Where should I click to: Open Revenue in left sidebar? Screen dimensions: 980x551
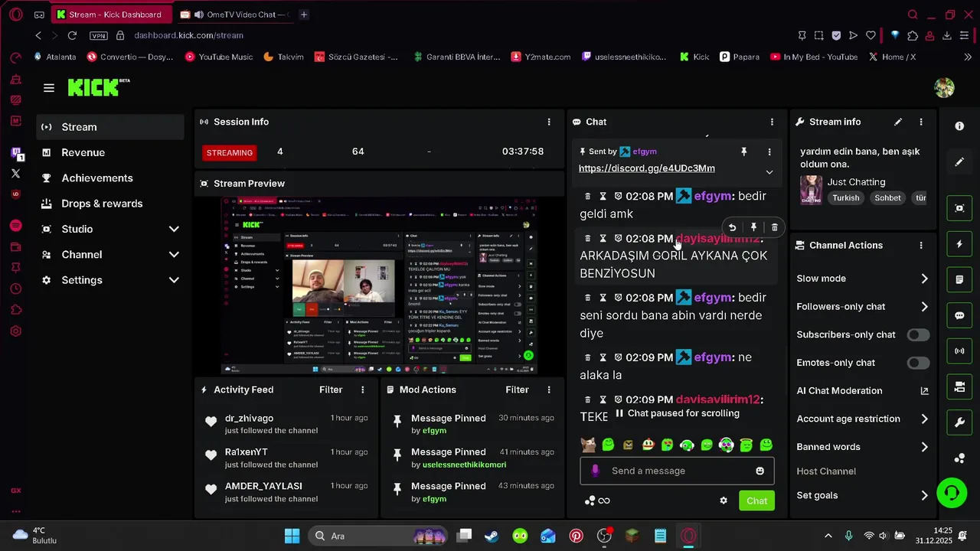110,152
